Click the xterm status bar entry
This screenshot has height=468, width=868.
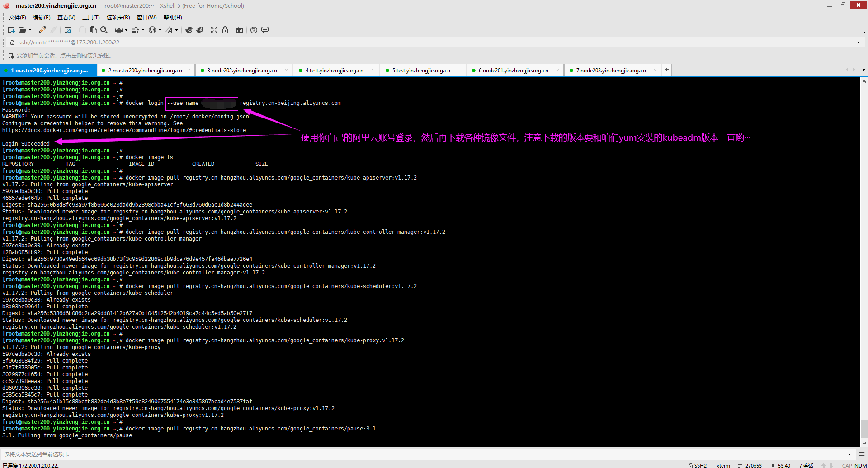[x=723, y=465]
